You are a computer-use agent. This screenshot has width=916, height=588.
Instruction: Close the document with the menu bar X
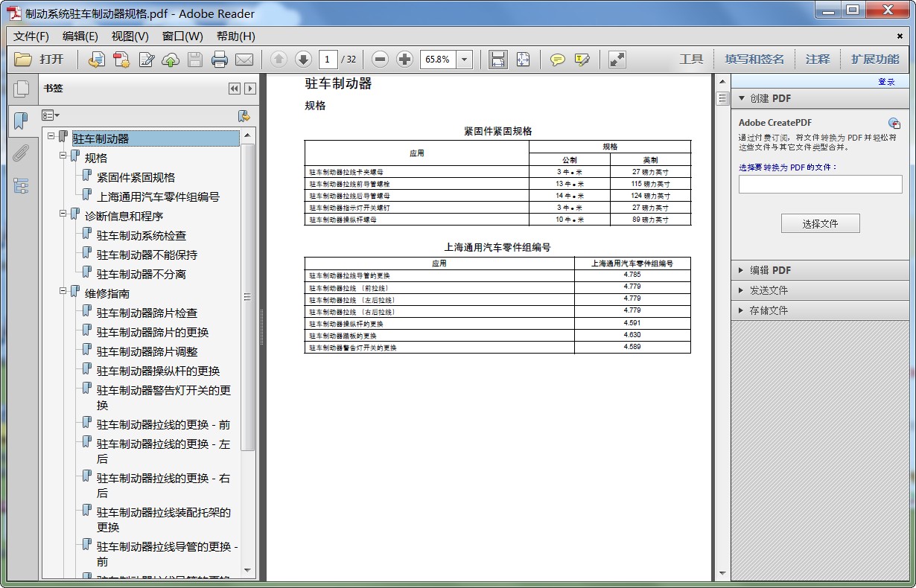click(900, 36)
